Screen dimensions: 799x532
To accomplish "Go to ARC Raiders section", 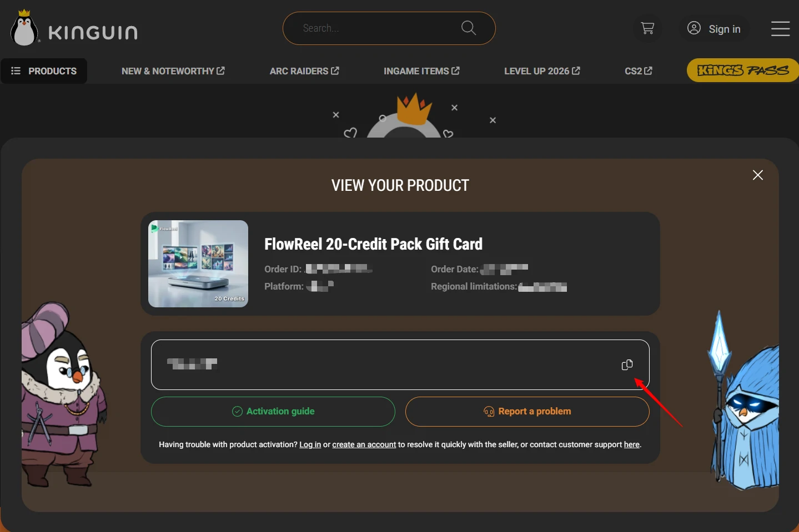I will click(304, 71).
